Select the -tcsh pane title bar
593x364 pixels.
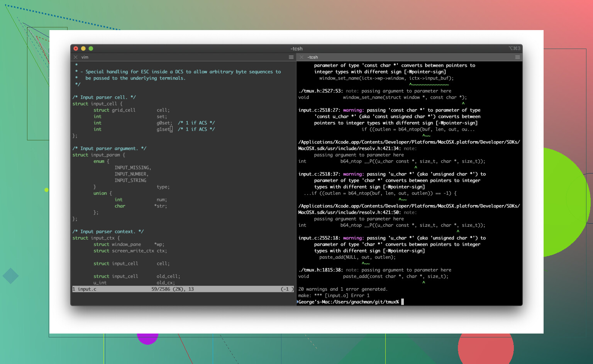[409, 57]
